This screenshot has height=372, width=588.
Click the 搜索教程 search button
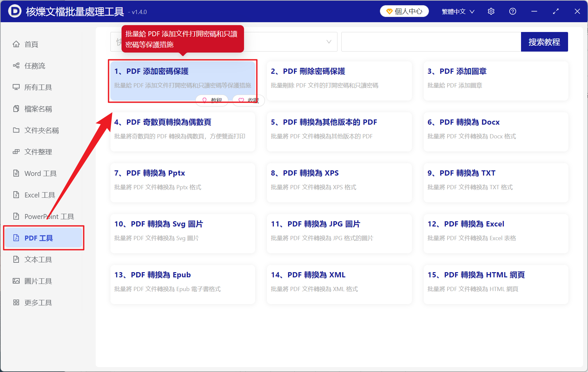tap(544, 41)
